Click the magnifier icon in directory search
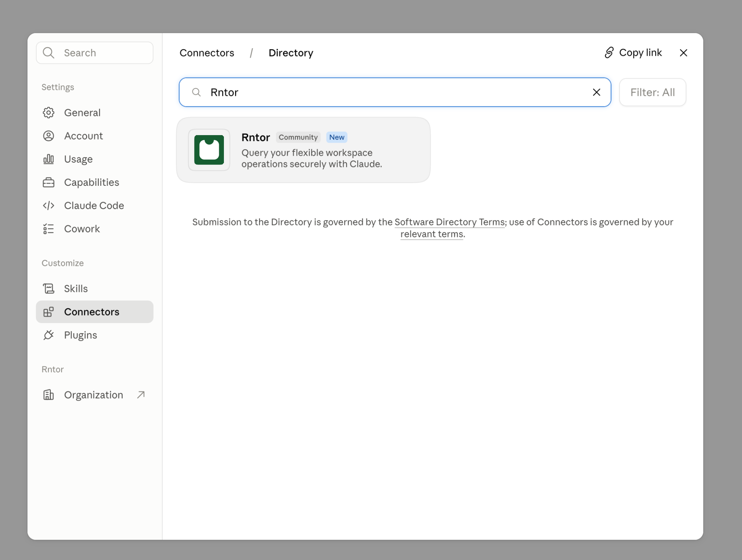This screenshot has height=560, width=742. [x=196, y=92]
